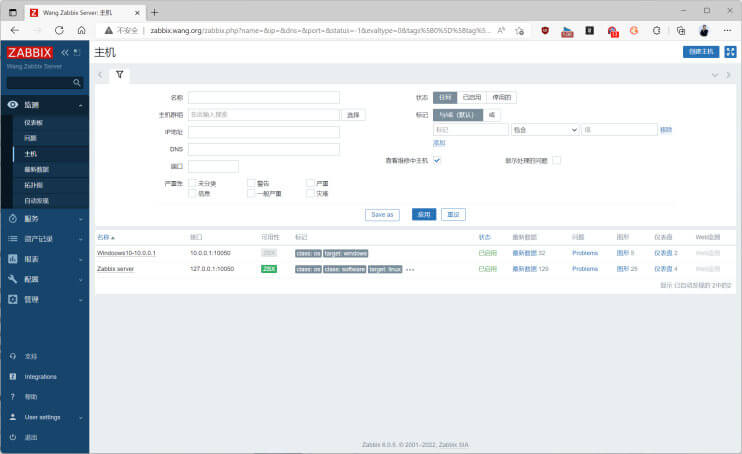Click the host Name filter input

pos(264,98)
